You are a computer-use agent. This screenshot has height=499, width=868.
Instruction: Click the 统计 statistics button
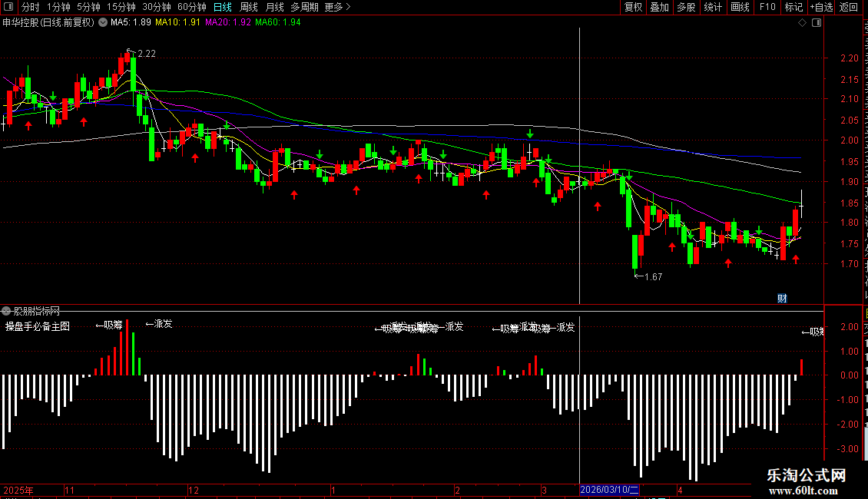click(713, 7)
